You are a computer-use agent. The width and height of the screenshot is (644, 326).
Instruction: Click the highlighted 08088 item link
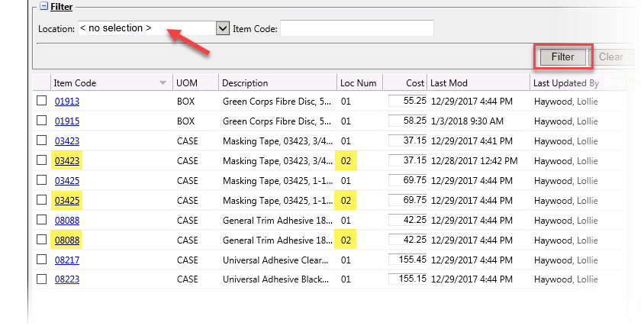[x=67, y=240]
